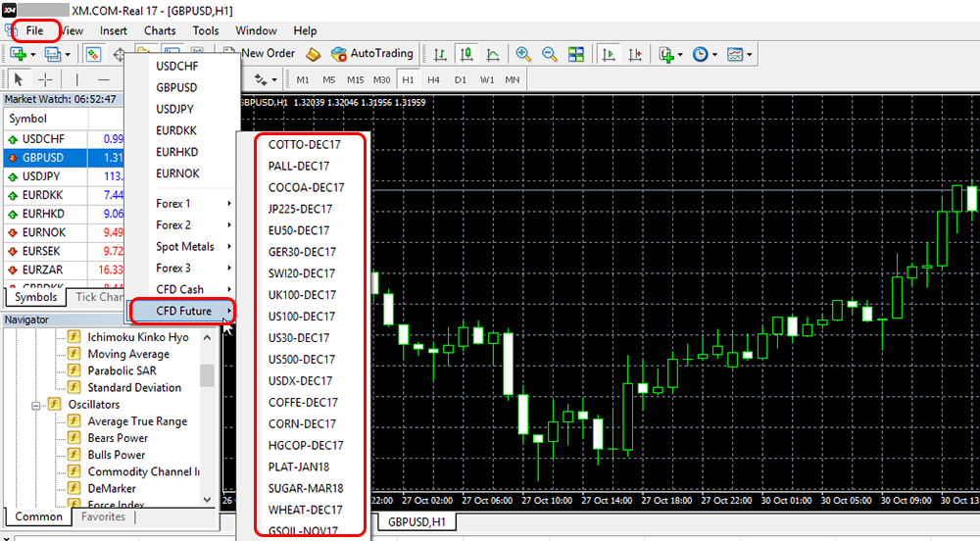Switch timeframe to M1
The image size is (980, 541).
303,80
